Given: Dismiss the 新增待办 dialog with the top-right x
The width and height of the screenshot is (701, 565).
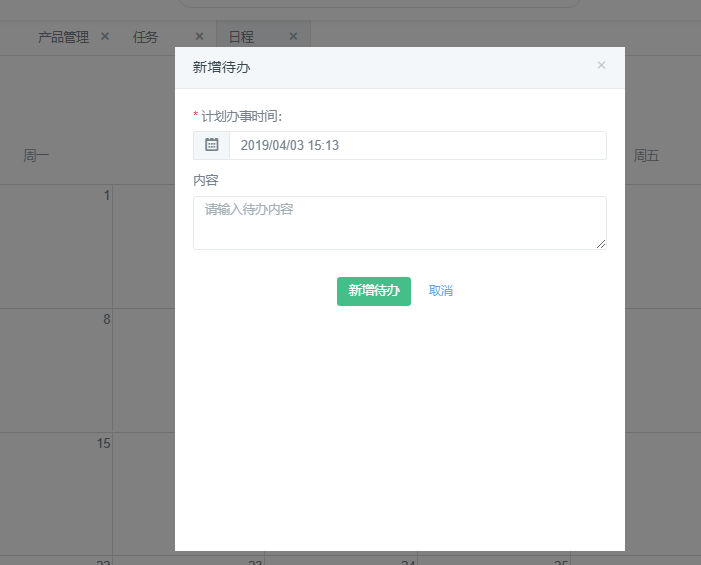Looking at the screenshot, I should tap(601, 66).
